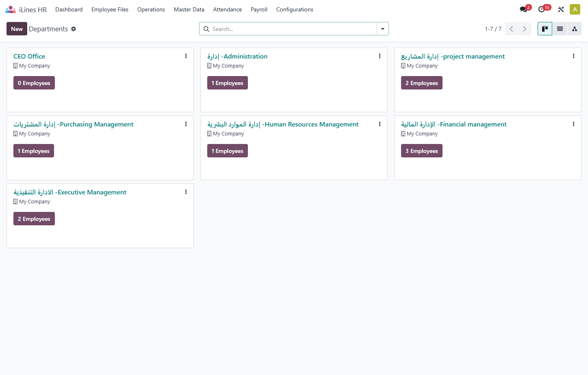Open the Employee Files menu
The width and height of the screenshot is (588, 375).
click(110, 9)
